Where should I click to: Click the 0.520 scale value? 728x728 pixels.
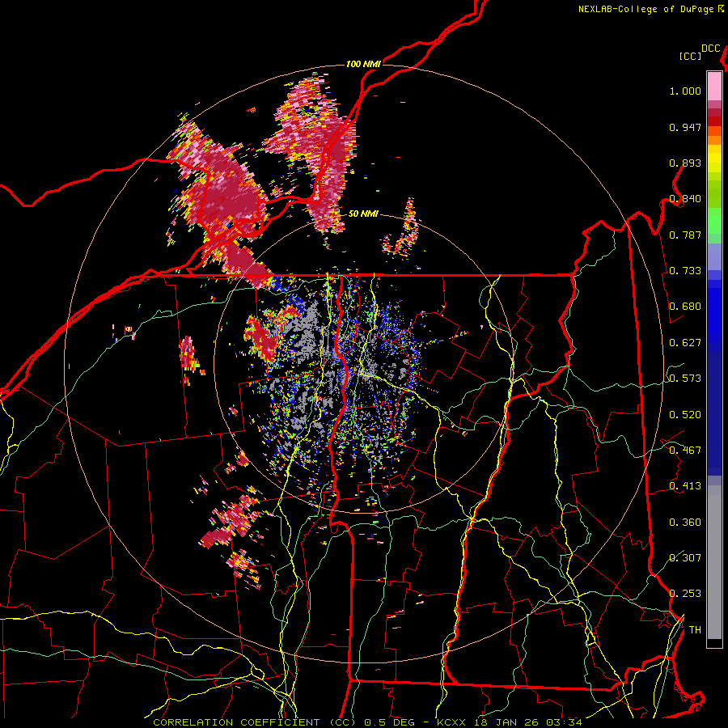pyautogui.click(x=685, y=415)
